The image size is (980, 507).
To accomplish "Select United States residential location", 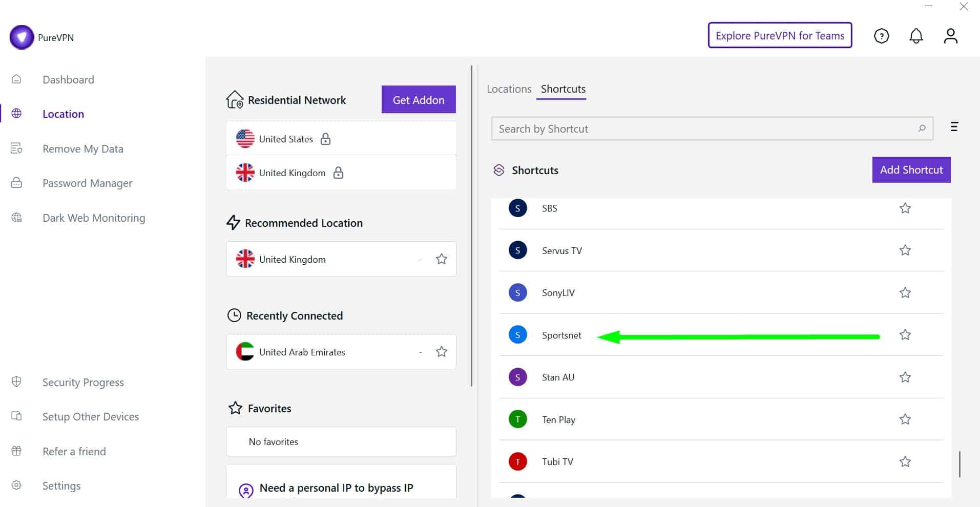I will point(341,138).
